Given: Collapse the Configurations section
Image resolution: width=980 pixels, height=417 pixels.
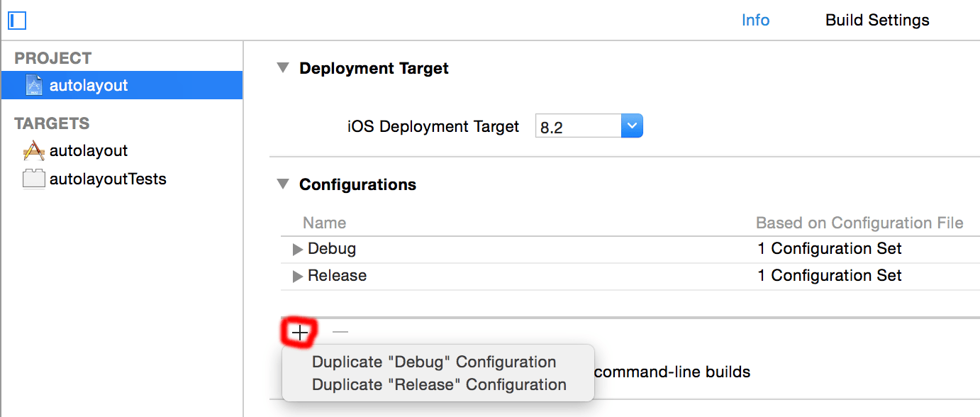Looking at the screenshot, I should 283,184.
